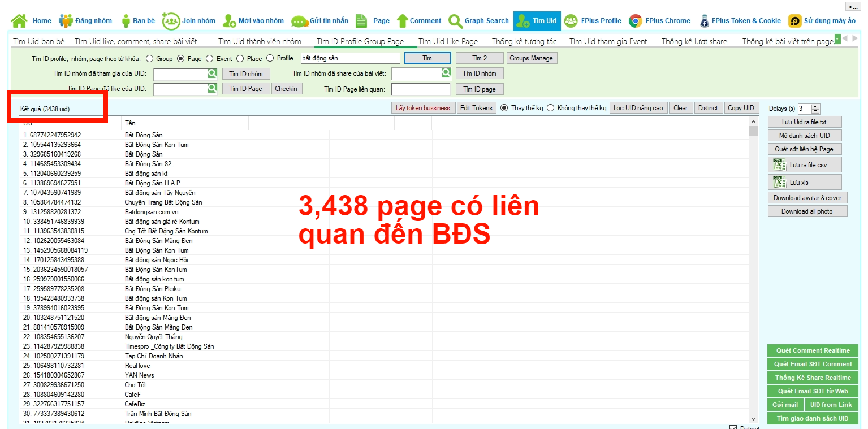Click Lưu Uid ra file txt
This screenshot has width=868, height=429.
(x=804, y=122)
